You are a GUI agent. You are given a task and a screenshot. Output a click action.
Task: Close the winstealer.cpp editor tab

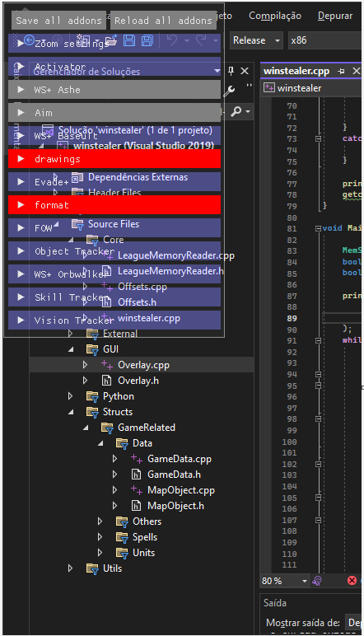tap(356, 71)
